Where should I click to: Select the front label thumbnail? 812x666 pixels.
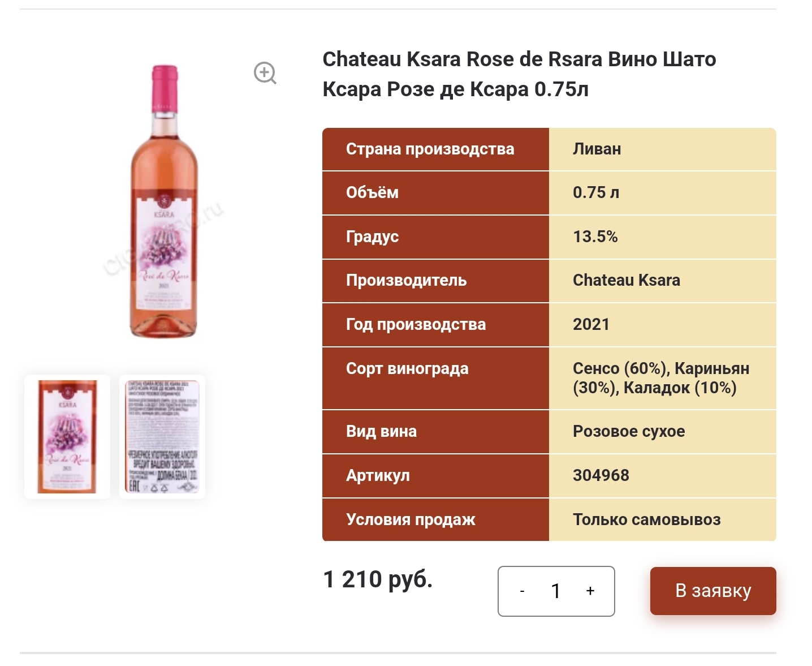click(x=67, y=436)
